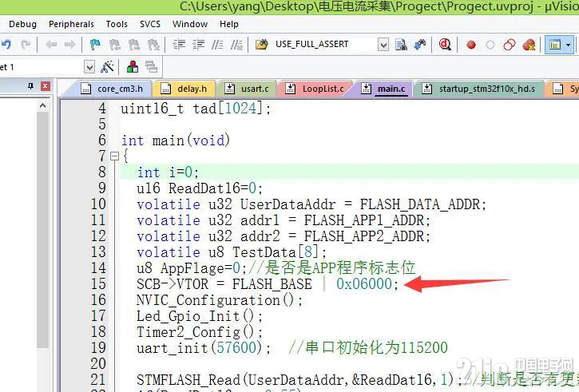The height and width of the screenshot is (392, 579).
Task: Click on 0x06000 value in code
Action: coord(363,284)
